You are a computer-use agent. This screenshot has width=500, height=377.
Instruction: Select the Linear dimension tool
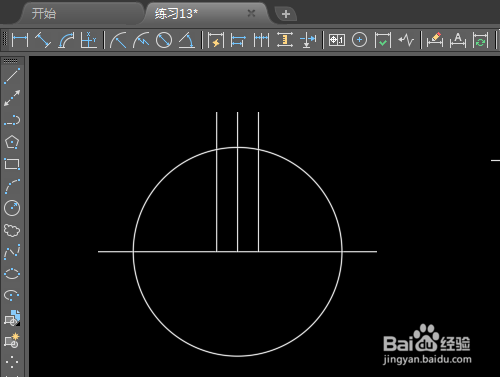(x=20, y=40)
